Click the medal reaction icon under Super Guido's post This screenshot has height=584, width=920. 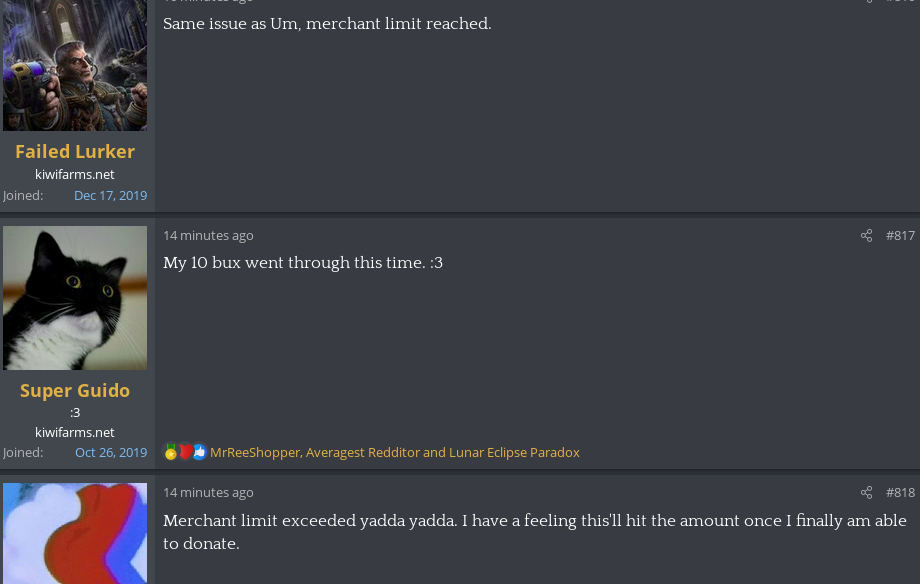[x=171, y=452]
